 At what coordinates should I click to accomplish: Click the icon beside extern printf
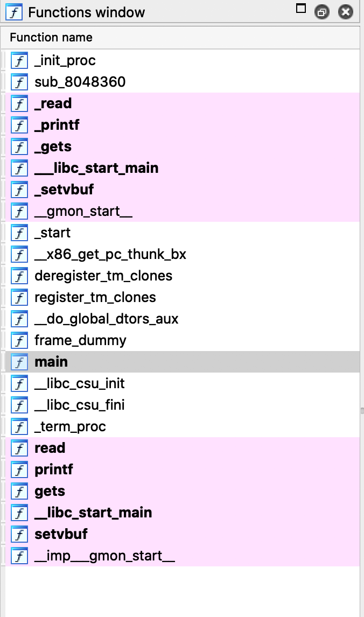tap(19, 469)
